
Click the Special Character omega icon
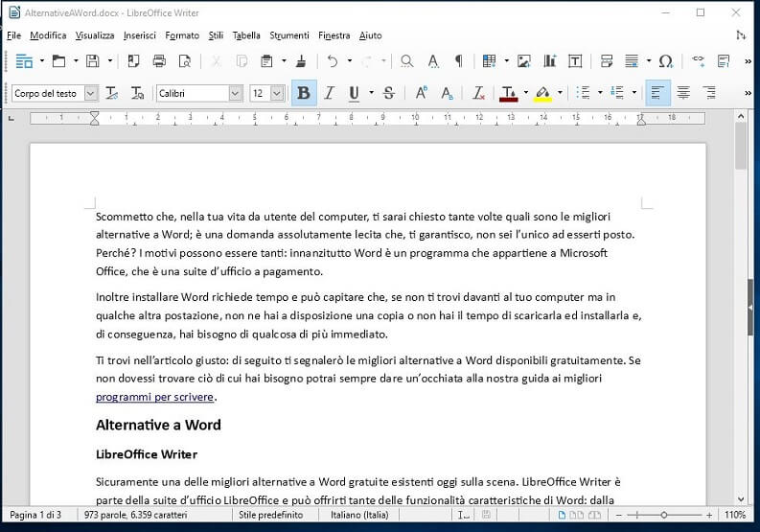coord(666,61)
